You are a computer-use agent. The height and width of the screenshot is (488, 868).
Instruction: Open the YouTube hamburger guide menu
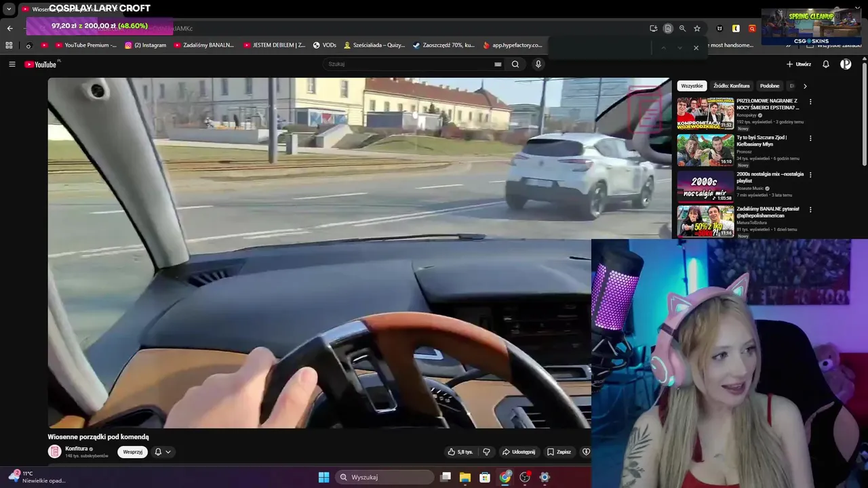[x=12, y=64]
